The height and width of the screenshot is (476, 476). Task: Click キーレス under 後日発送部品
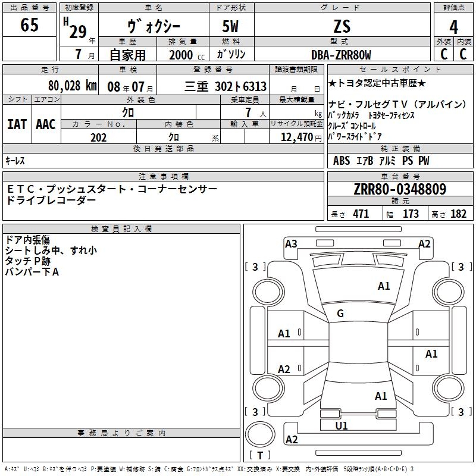click(15, 161)
